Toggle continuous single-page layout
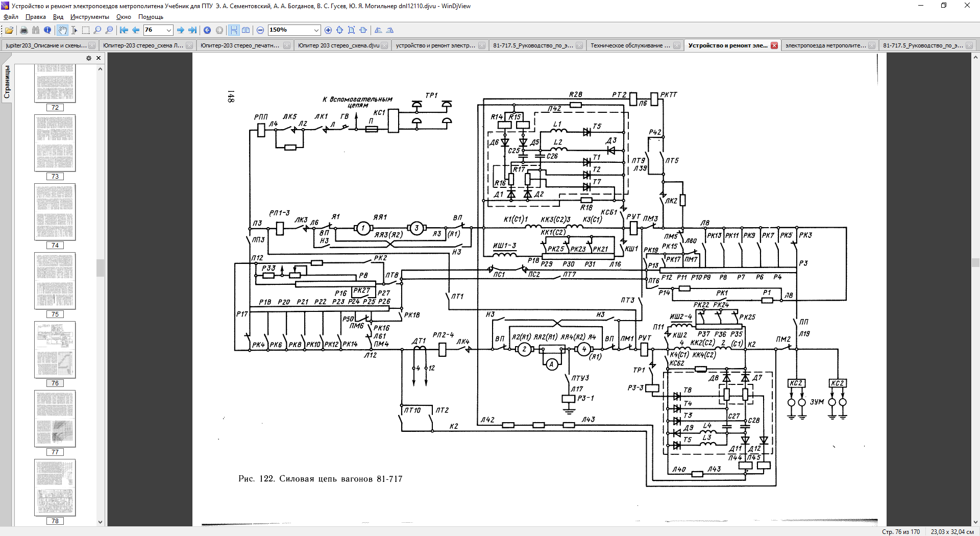This screenshot has width=980, height=536. tap(234, 30)
